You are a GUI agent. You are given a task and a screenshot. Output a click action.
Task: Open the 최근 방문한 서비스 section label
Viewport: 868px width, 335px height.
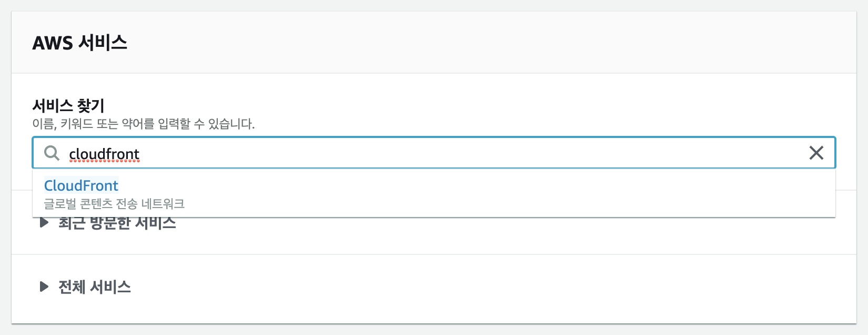pyautogui.click(x=117, y=224)
